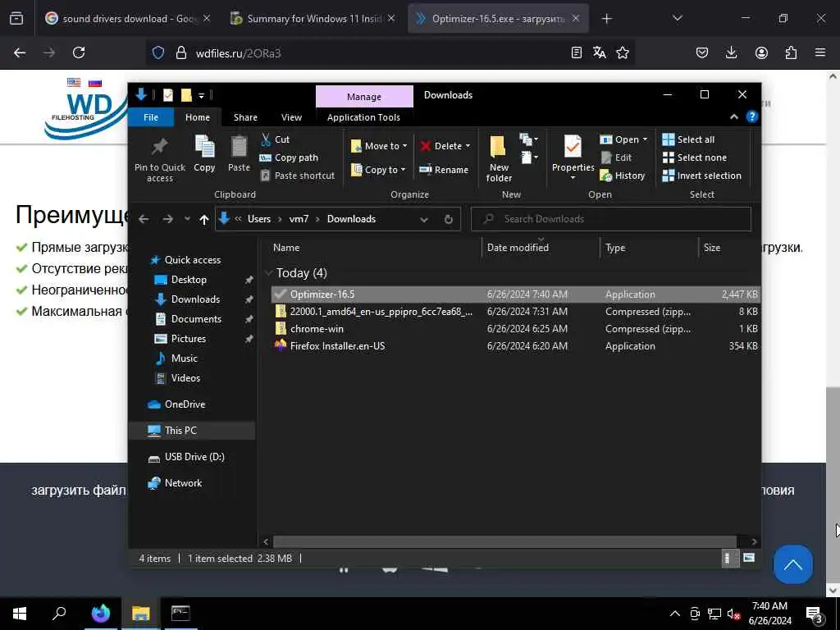Click the Edit ribbon command
Image resolution: width=840 pixels, height=630 pixels.
click(x=616, y=157)
